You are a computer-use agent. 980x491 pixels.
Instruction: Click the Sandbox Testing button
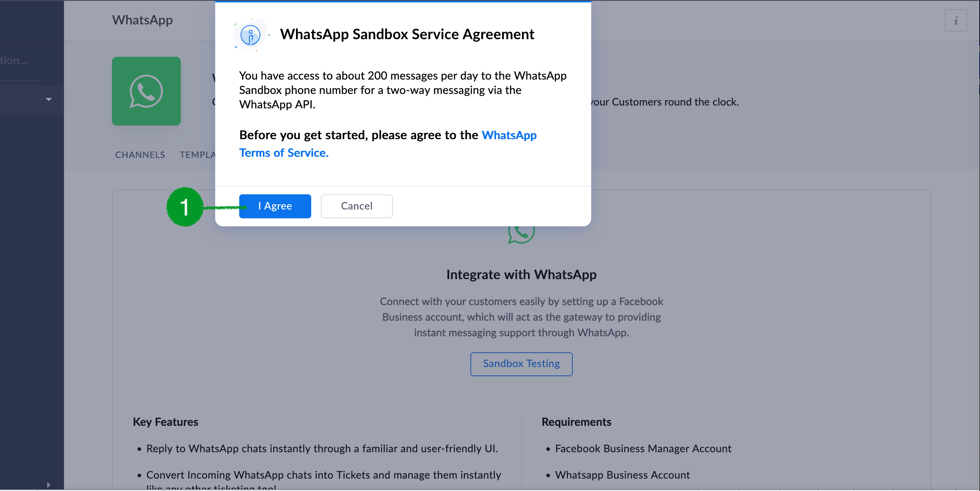point(521,364)
